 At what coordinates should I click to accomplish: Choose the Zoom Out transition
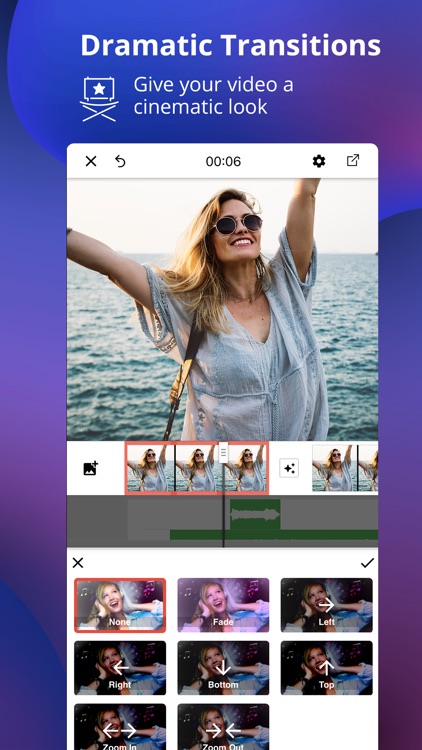pyautogui.click(x=223, y=727)
